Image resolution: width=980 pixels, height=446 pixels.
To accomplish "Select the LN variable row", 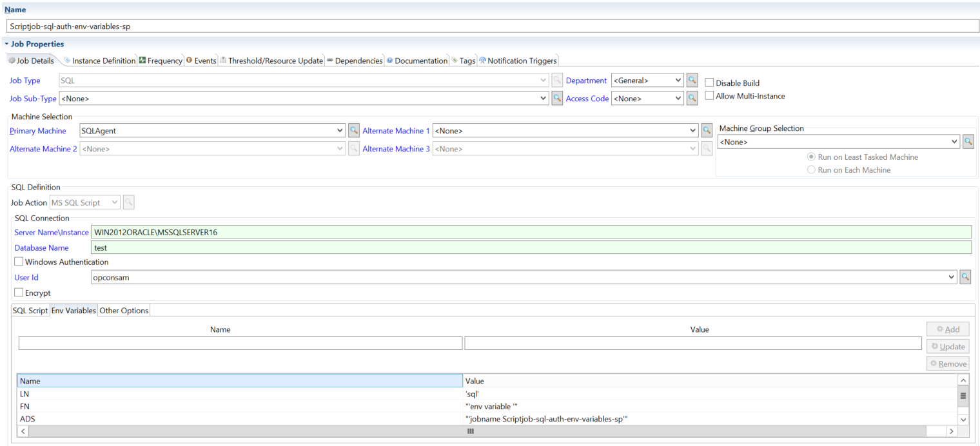I will [487, 394].
